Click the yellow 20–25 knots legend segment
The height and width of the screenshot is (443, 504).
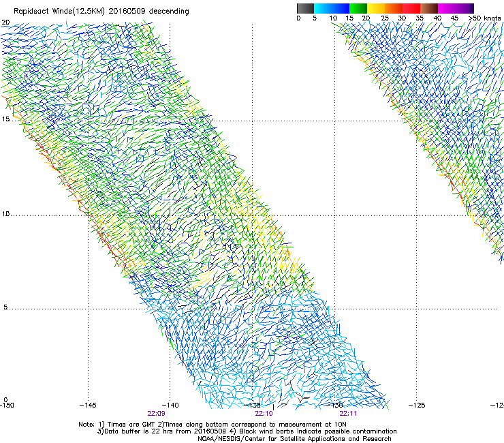[x=376, y=8]
